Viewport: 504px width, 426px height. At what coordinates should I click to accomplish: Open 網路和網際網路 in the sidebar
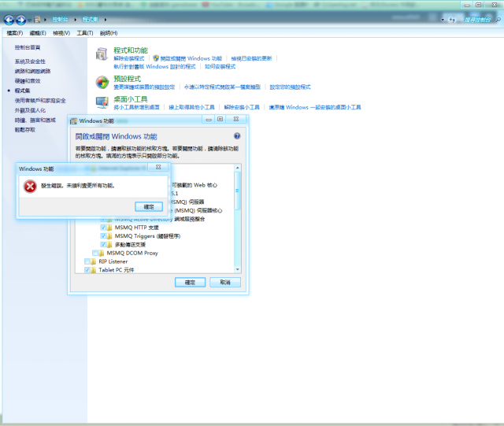click(x=33, y=71)
